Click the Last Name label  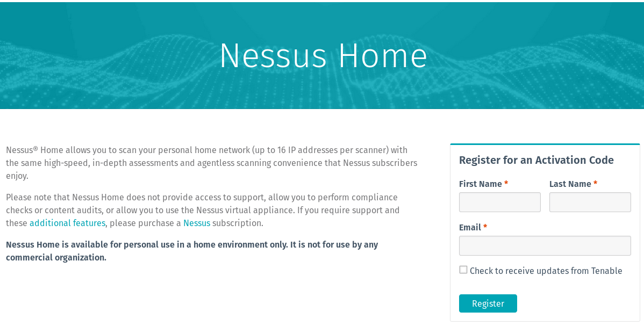pos(570,184)
